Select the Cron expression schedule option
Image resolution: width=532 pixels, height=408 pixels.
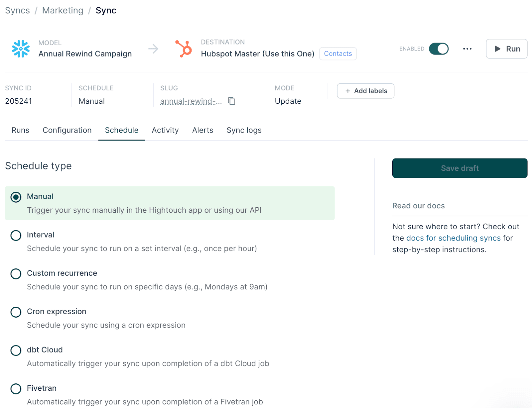click(16, 312)
